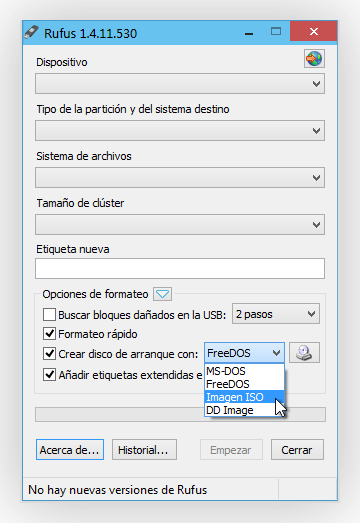Toggle Añadir etiquetas extendidas checkbox
The width and height of the screenshot is (360, 523).
coord(49,375)
